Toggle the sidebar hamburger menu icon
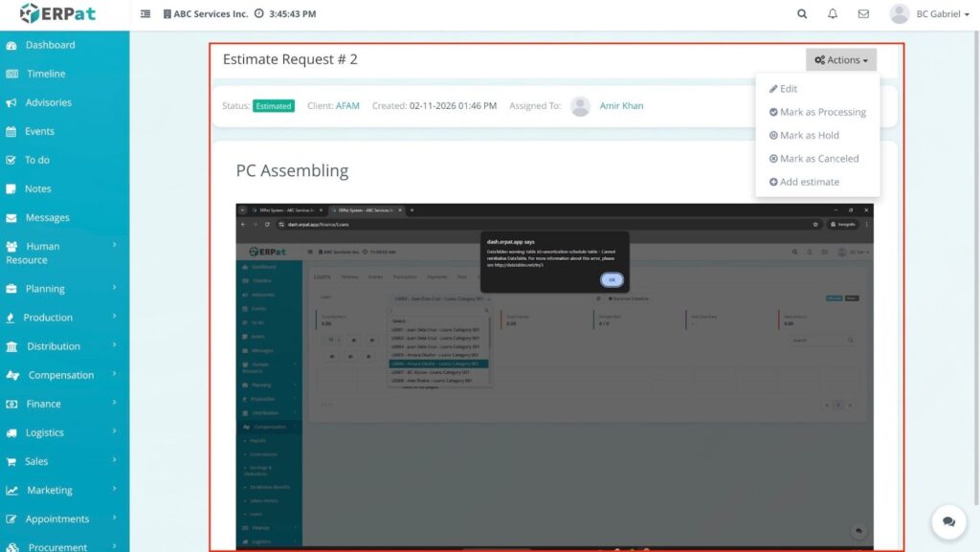The width and height of the screenshot is (980, 552). point(145,14)
